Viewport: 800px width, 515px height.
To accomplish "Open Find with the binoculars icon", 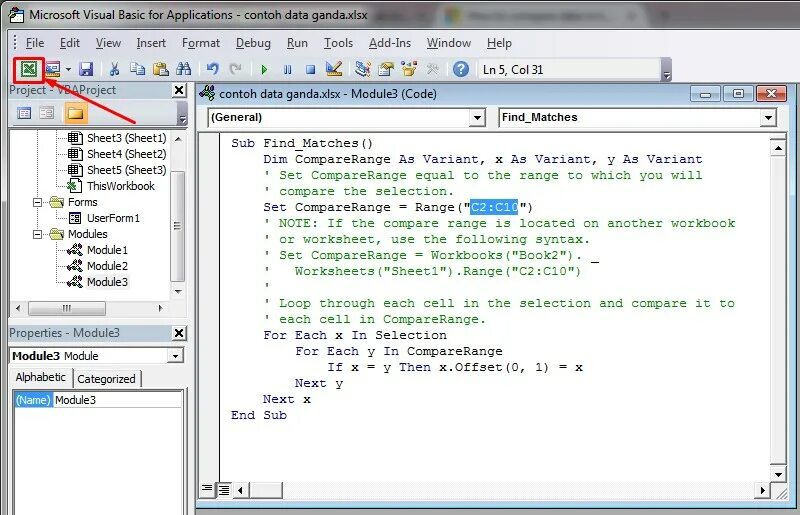I will pyautogui.click(x=183, y=69).
